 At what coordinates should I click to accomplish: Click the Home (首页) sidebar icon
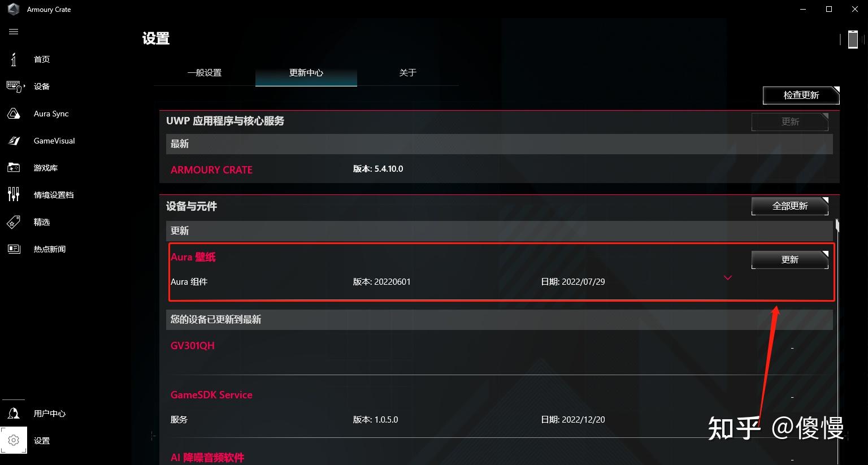tap(14, 59)
